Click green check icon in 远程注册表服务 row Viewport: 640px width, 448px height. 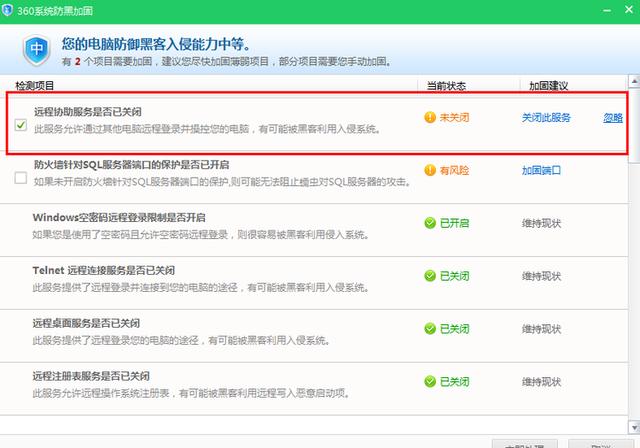430,381
